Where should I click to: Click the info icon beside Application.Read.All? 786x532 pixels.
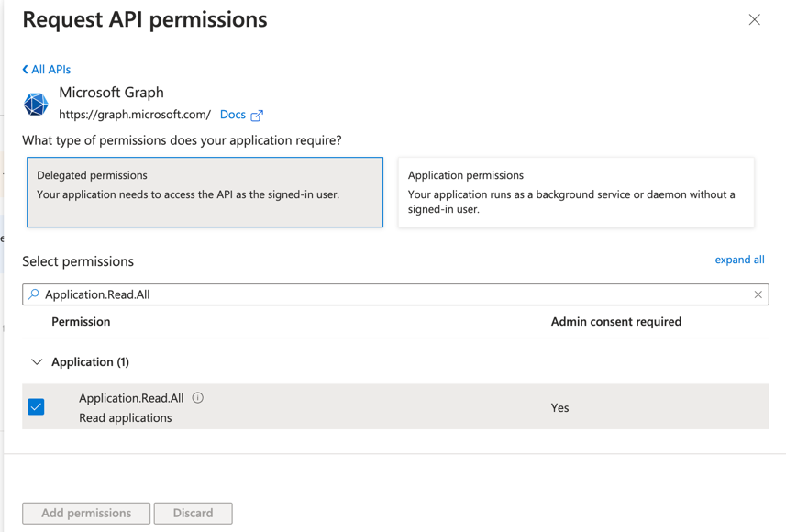click(198, 398)
